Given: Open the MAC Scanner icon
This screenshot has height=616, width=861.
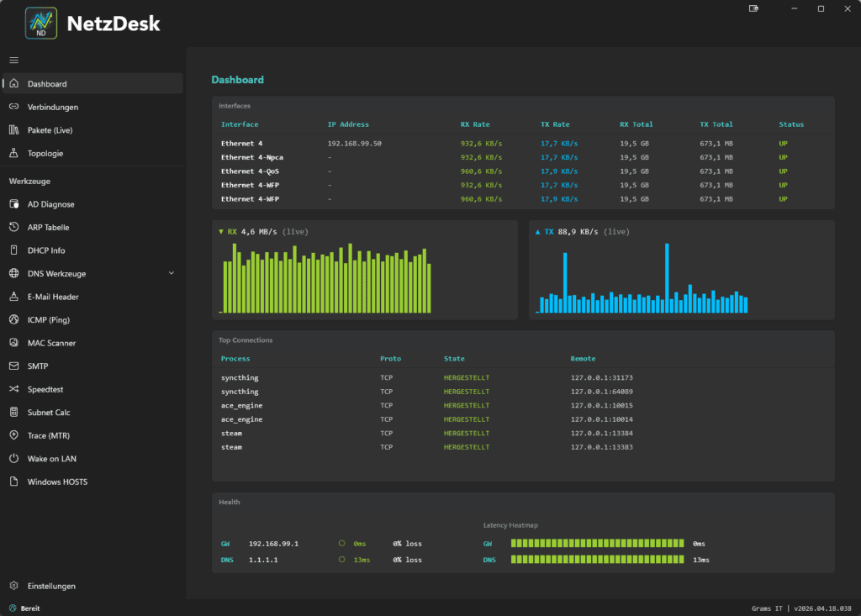Looking at the screenshot, I should pyautogui.click(x=13, y=343).
